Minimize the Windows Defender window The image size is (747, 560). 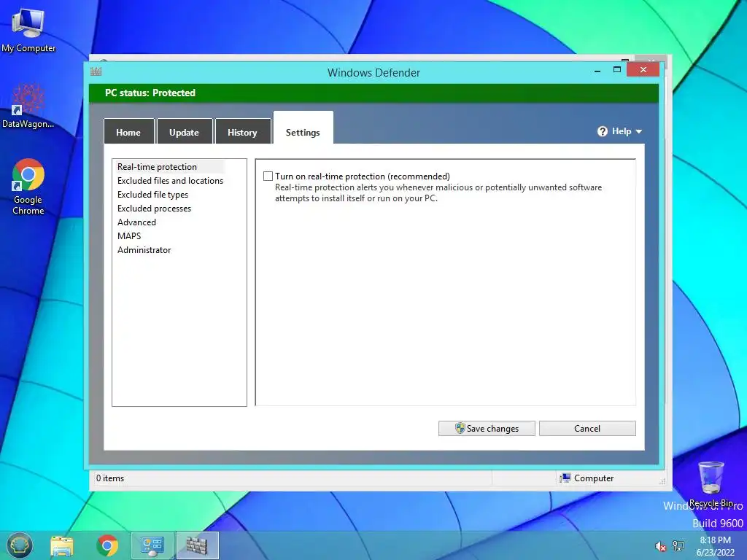click(x=597, y=71)
